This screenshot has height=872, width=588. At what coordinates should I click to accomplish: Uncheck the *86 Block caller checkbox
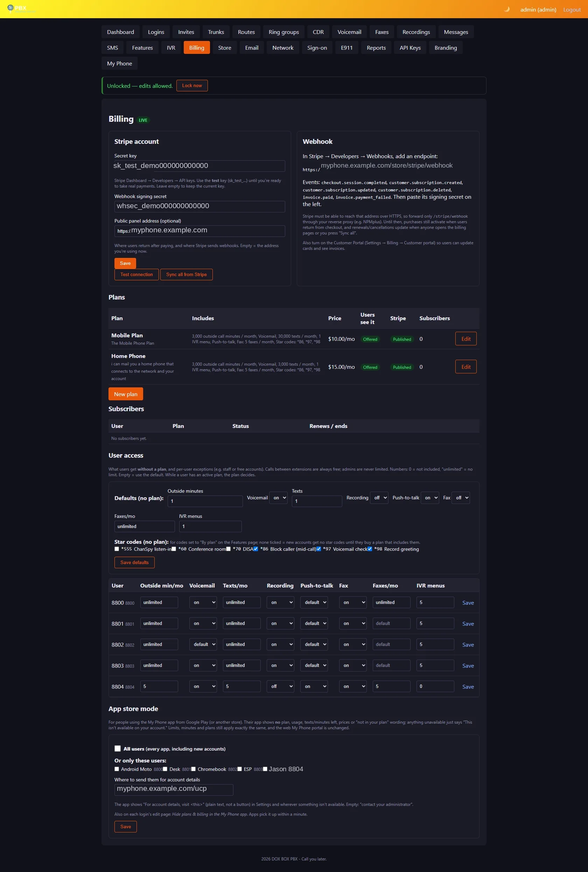(255, 549)
